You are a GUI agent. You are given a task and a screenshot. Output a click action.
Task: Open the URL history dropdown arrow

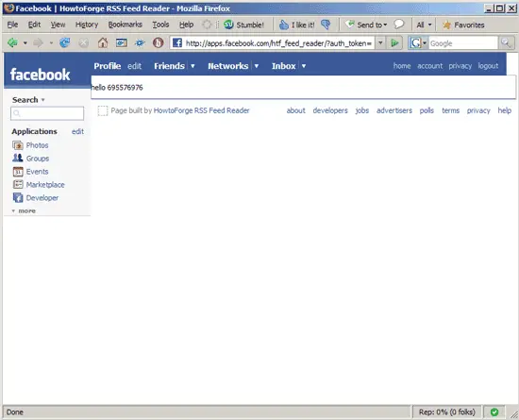pos(380,43)
